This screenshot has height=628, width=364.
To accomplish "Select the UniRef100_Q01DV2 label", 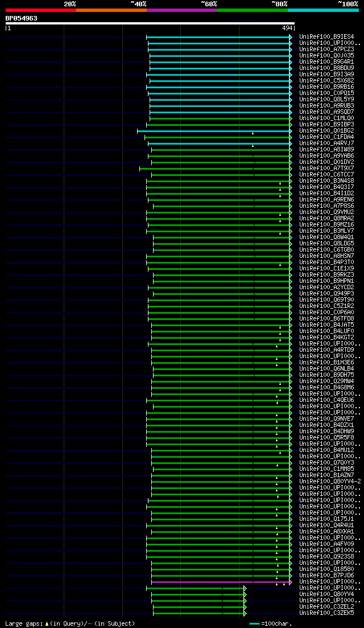I will (x=326, y=162).
